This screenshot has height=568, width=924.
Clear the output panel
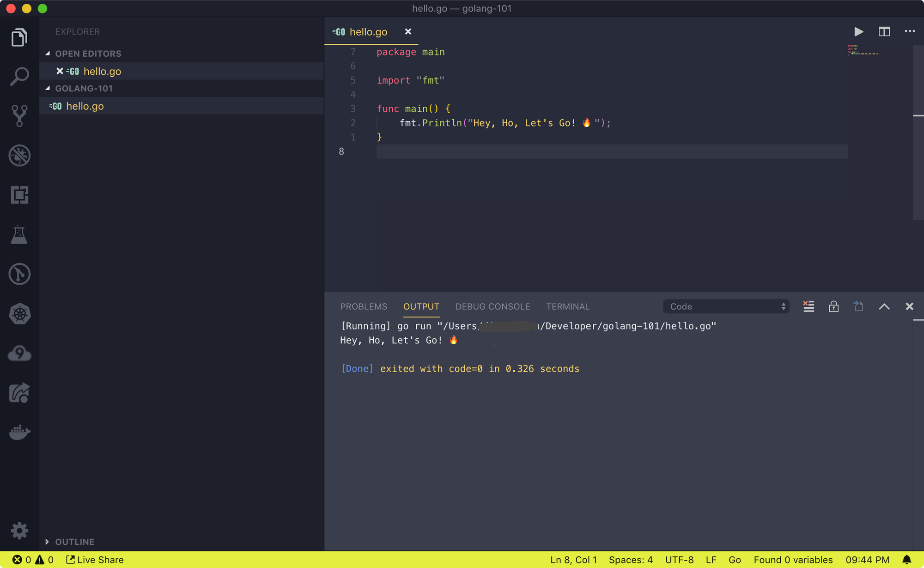(808, 306)
